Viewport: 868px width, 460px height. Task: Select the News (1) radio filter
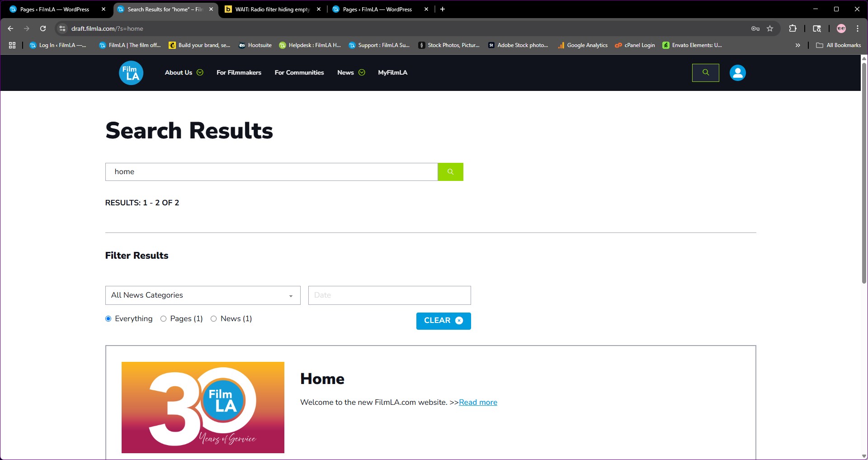pyautogui.click(x=214, y=319)
